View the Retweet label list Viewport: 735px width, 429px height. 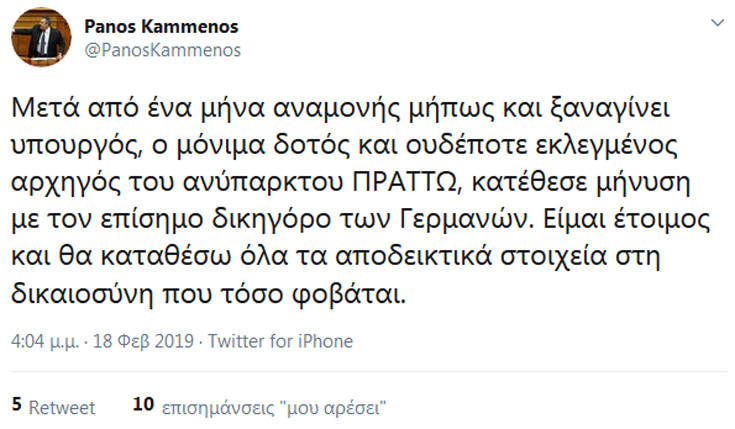click(62, 407)
